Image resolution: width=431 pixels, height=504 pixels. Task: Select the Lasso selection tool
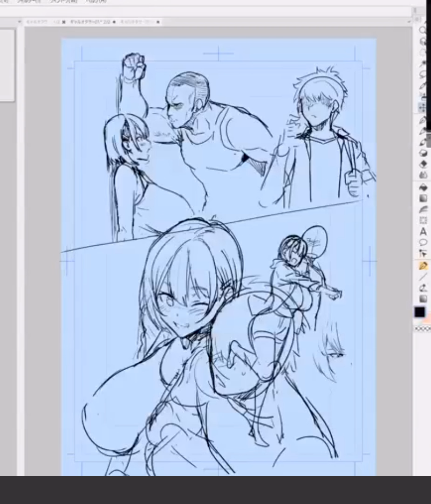point(423,75)
